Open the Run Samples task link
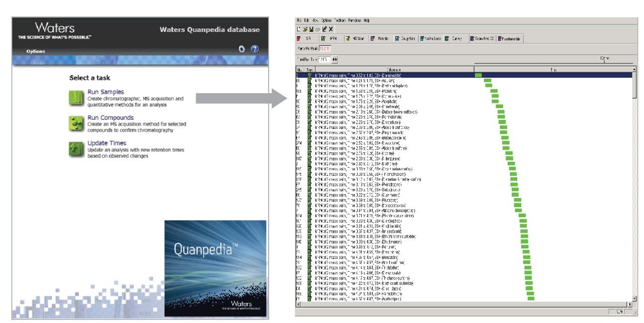644x323 pixels. click(106, 92)
